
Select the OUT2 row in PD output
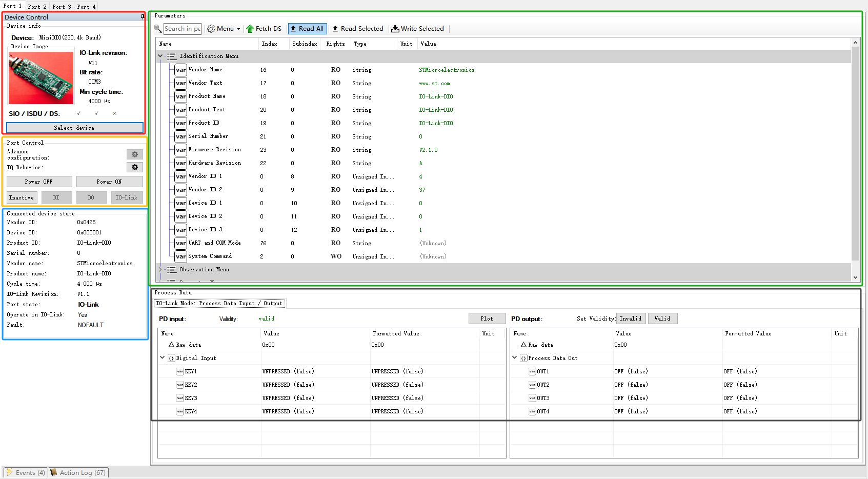684,385
